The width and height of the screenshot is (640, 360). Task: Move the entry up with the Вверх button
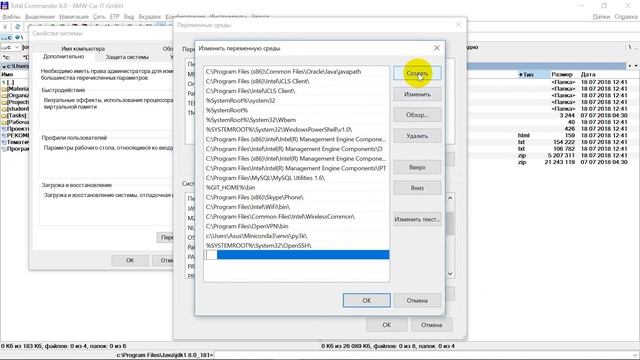click(x=417, y=167)
